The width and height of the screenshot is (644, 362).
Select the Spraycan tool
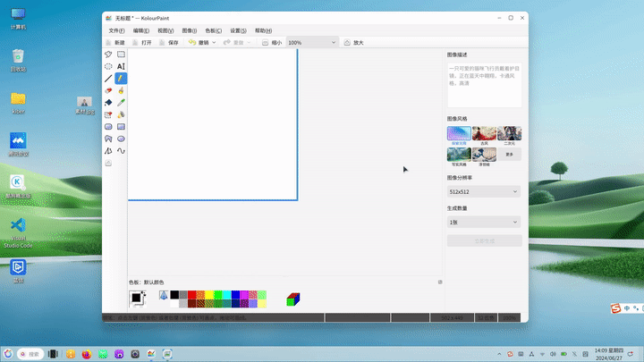click(121, 114)
